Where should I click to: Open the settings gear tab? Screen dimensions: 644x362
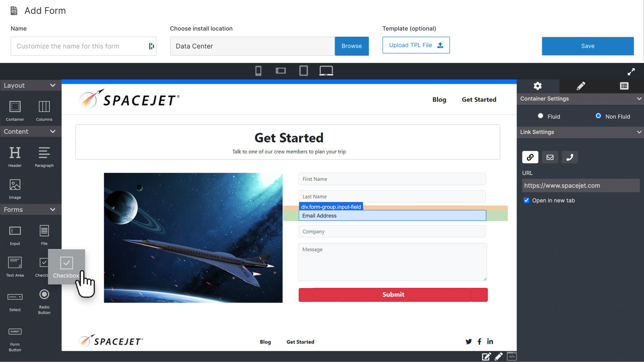[x=538, y=86]
